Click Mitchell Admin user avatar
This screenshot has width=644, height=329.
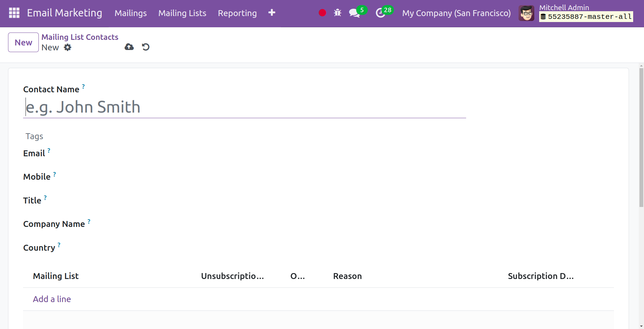point(526,13)
